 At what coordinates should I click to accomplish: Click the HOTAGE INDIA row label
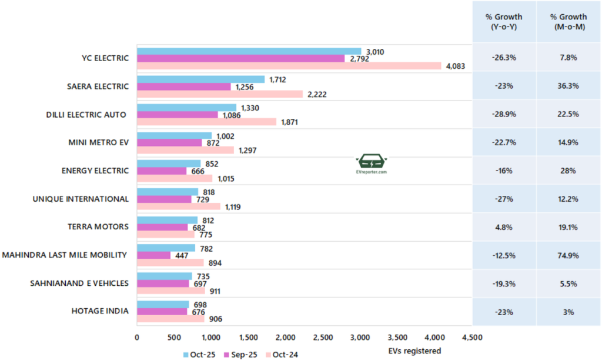pos(100,312)
